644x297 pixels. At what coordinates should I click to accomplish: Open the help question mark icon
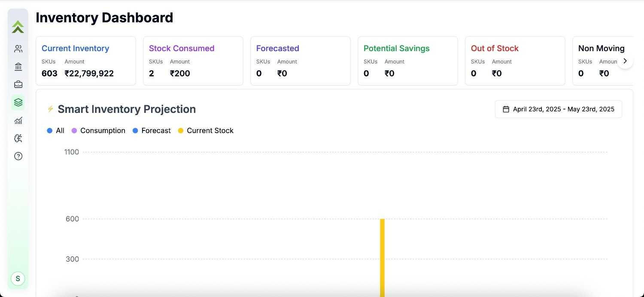(x=18, y=156)
